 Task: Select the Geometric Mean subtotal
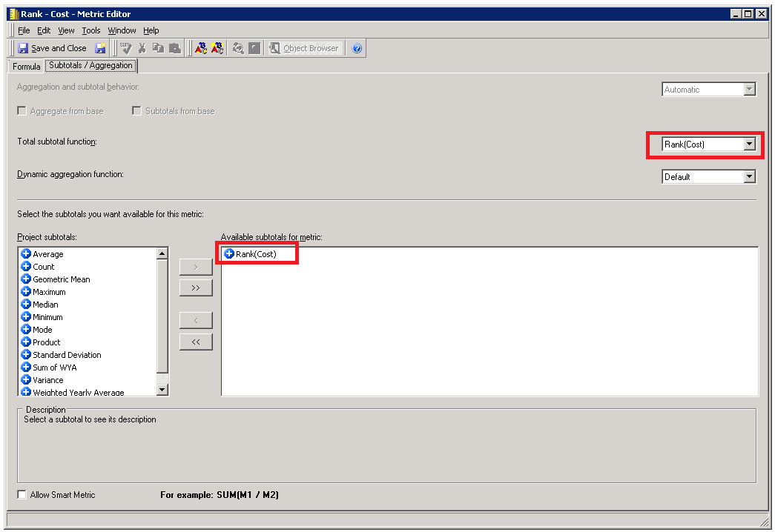tap(61, 279)
